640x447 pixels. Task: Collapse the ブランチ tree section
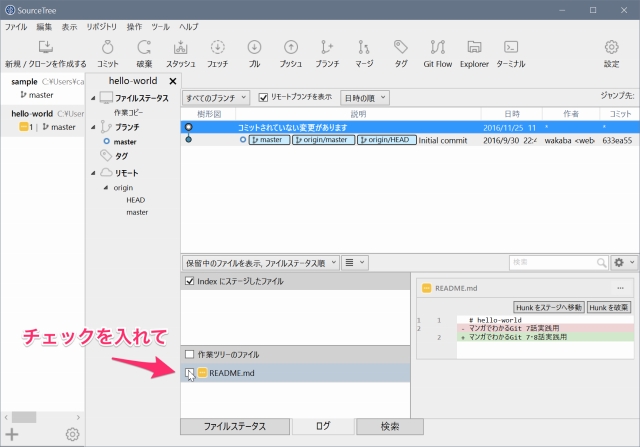[x=93, y=127]
